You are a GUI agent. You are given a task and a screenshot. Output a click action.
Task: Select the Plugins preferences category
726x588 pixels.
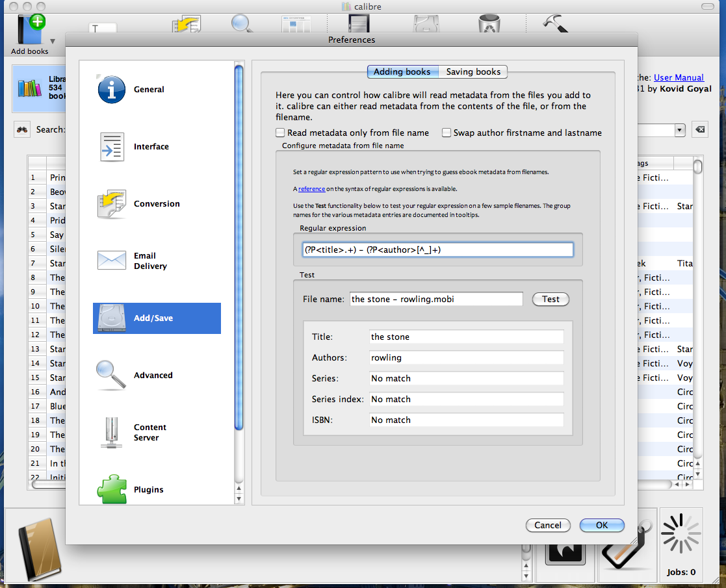157,489
